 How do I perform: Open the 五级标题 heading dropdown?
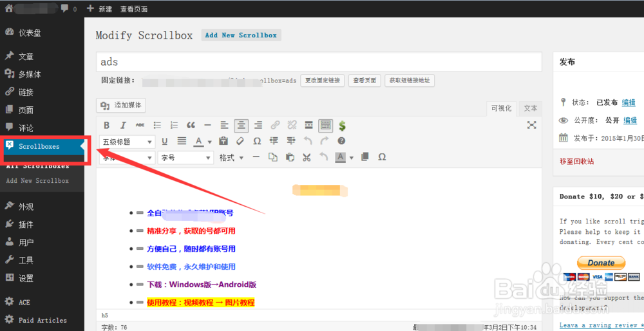tap(128, 142)
